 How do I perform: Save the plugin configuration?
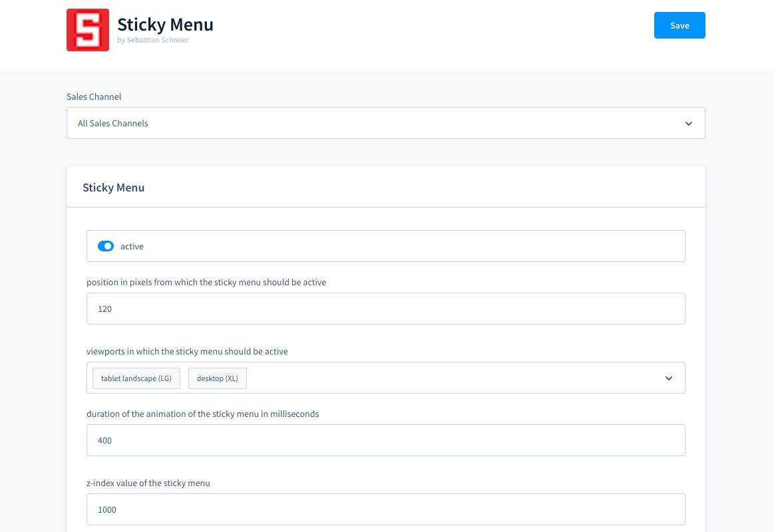point(679,25)
